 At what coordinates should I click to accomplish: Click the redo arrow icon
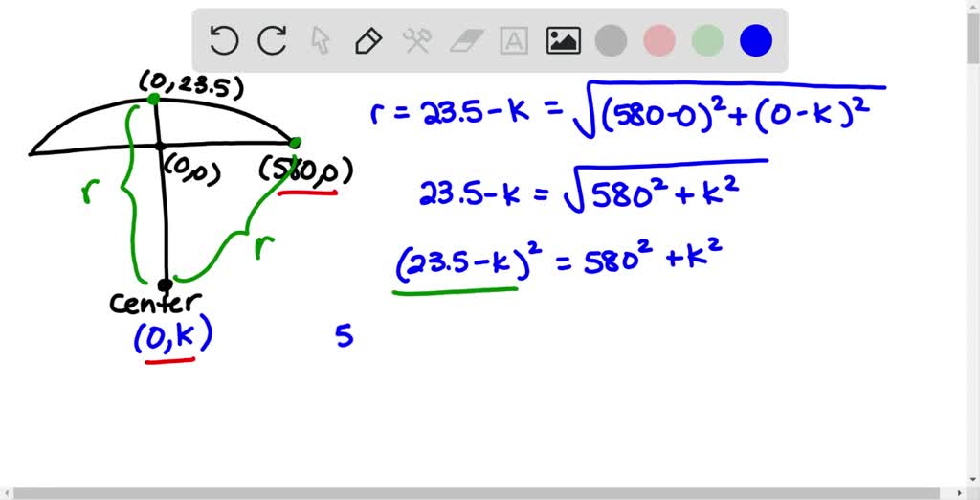coord(273,40)
